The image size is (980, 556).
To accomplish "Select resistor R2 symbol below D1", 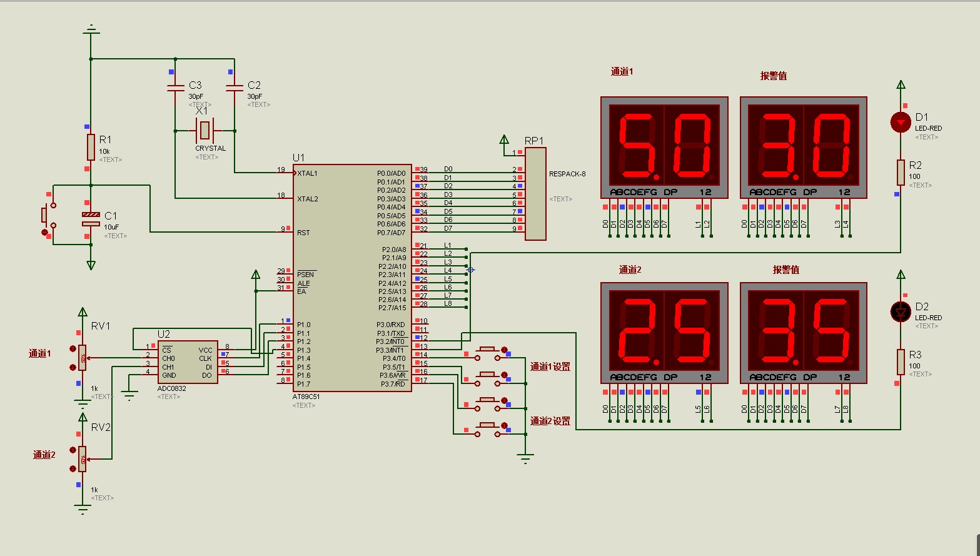I will tap(901, 173).
